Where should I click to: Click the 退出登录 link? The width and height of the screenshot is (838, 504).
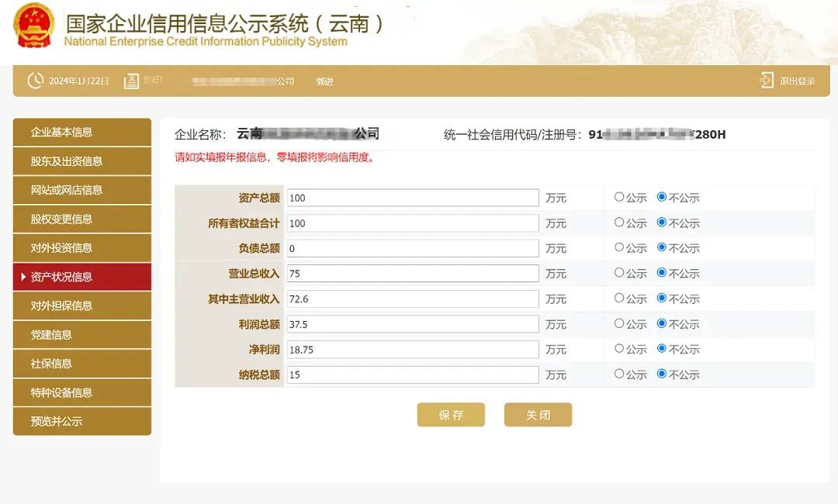pyautogui.click(x=798, y=81)
